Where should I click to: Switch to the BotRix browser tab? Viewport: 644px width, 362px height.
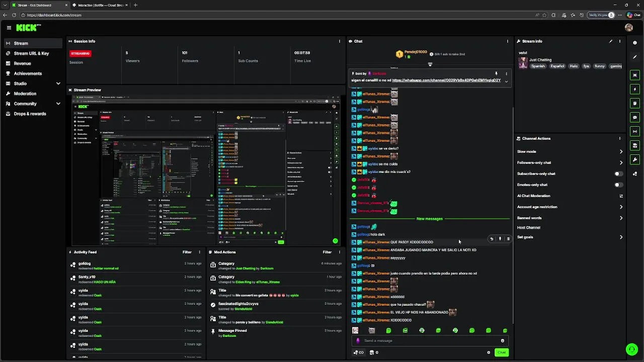click(x=100, y=5)
